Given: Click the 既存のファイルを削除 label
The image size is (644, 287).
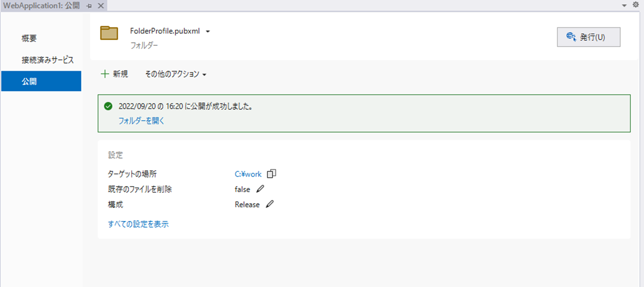Looking at the screenshot, I should tap(140, 189).
